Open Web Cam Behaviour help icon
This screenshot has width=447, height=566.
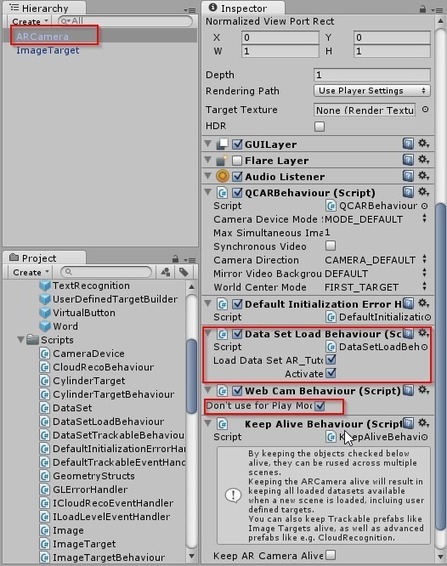pos(408,390)
